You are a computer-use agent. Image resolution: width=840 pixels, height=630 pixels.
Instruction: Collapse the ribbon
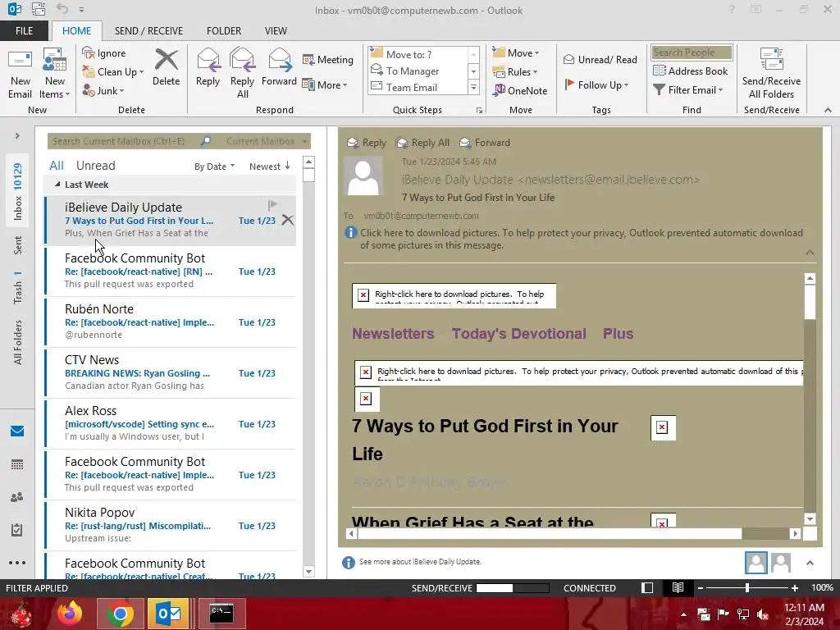tap(828, 110)
